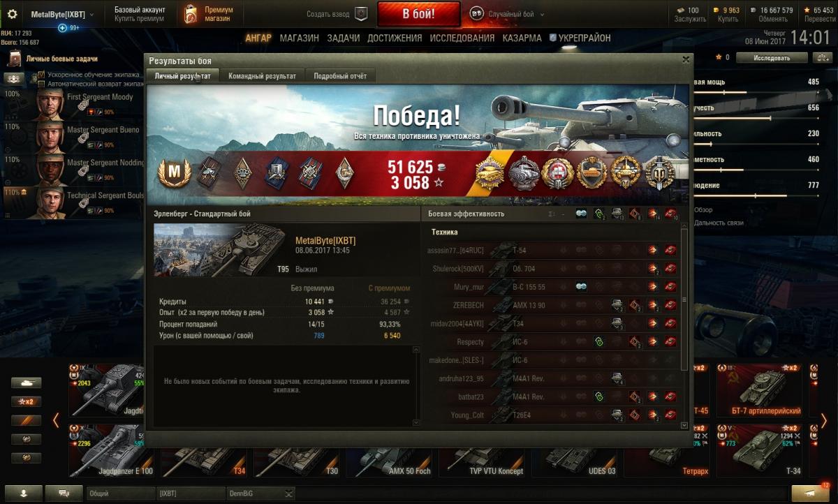The image size is (838, 504).
Task: Open the Подробный отчёт tab
Action: coord(340,76)
